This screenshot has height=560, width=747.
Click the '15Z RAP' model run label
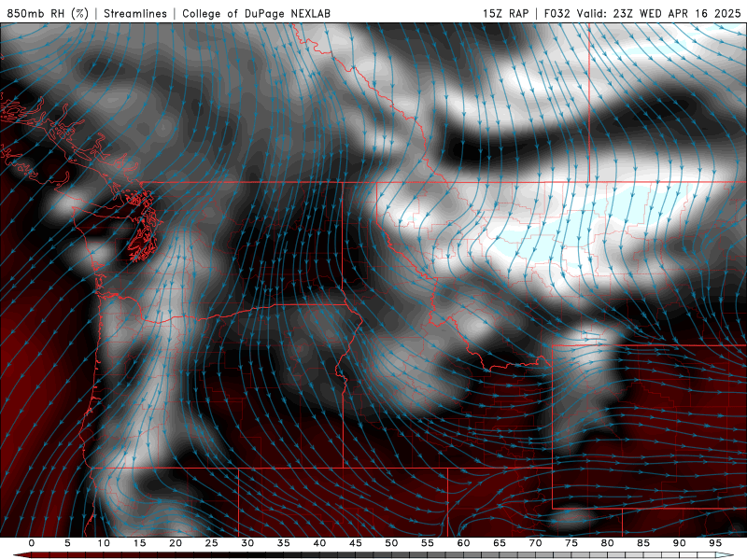point(505,13)
